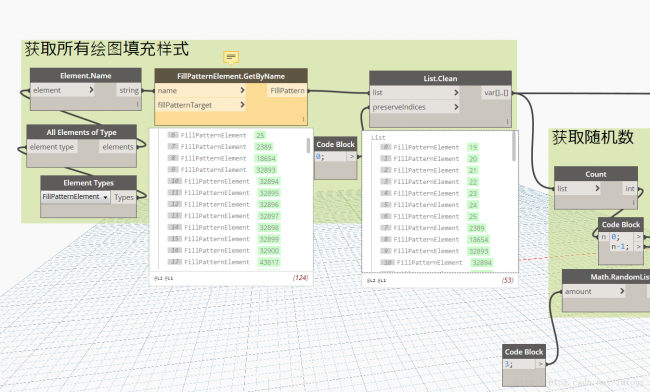The image size is (650, 392).
Task: Click element ID 24 in List.Clean preview
Action: (473, 205)
